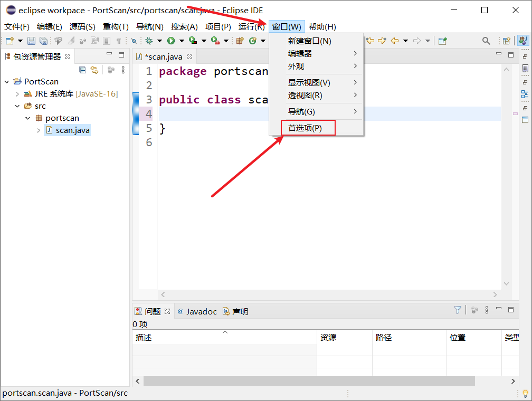Open the 帮助(H) menu
Image resolution: width=532 pixels, height=401 pixels.
click(x=322, y=27)
